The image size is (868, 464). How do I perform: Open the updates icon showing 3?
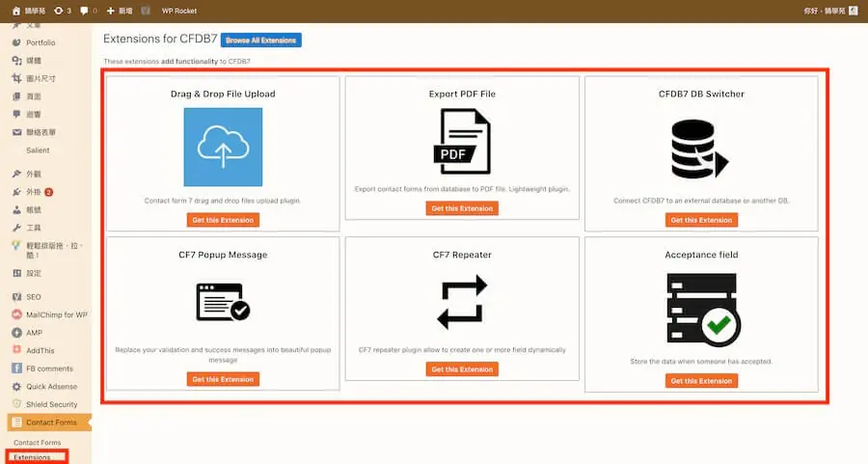(x=62, y=11)
